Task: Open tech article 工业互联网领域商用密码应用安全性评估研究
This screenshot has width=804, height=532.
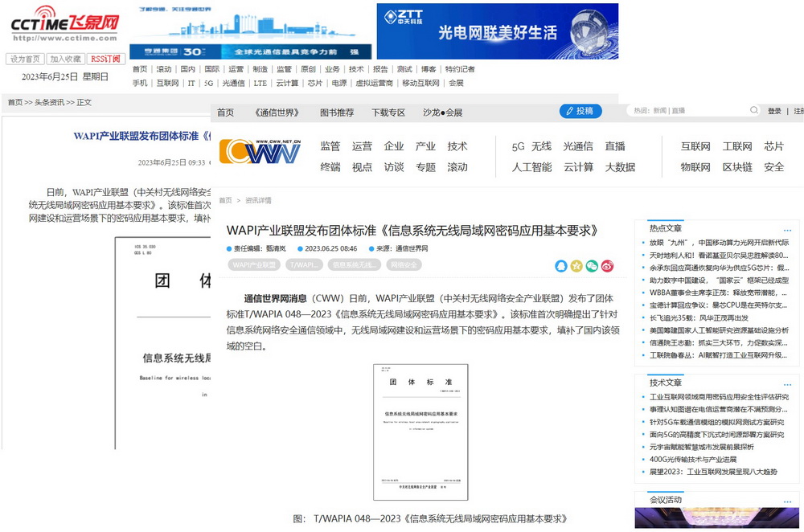Action: (x=719, y=397)
